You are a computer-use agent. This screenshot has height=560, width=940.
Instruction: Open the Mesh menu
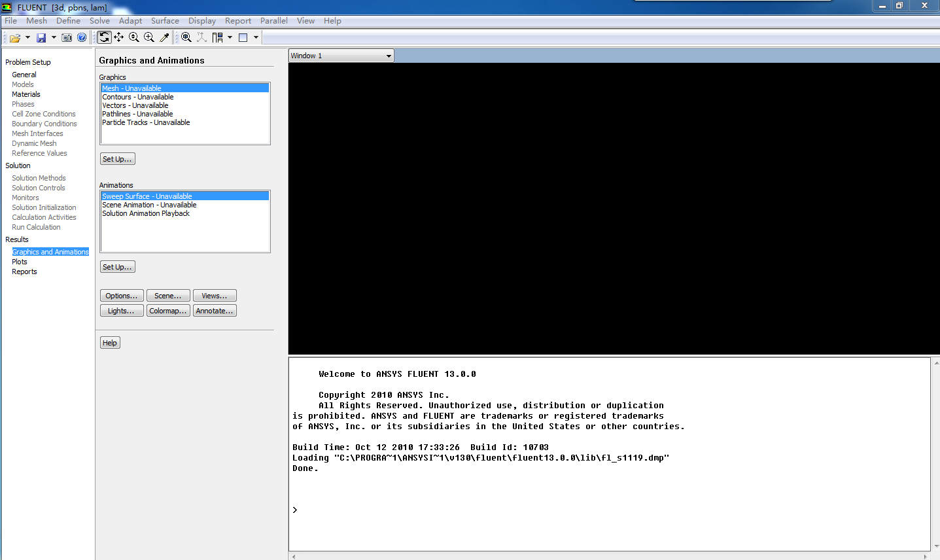(x=37, y=21)
